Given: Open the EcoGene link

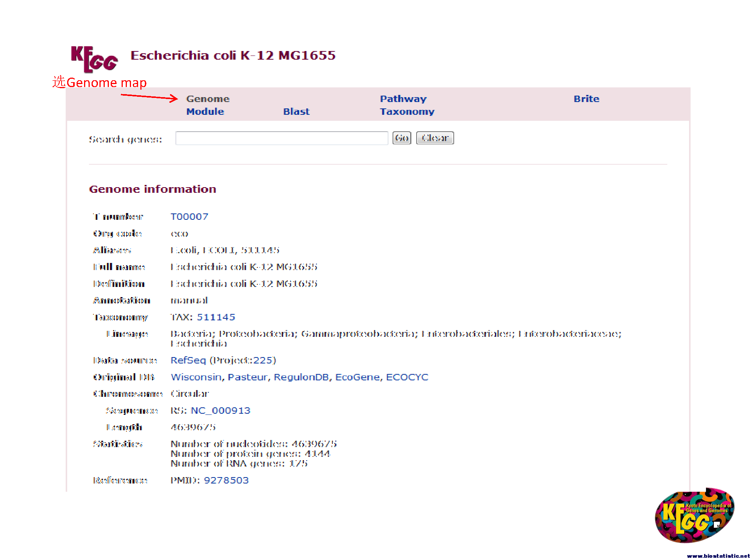Looking at the screenshot, I should pyautogui.click(x=358, y=377).
